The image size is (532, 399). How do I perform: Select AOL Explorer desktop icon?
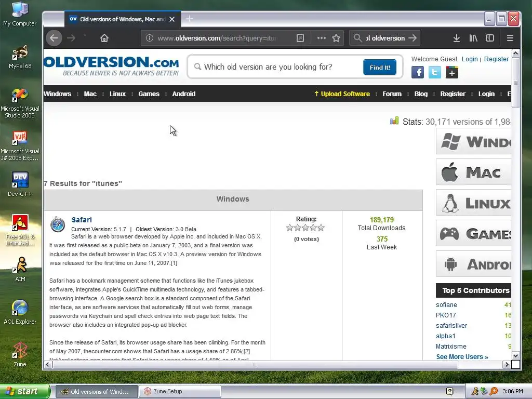20,312
